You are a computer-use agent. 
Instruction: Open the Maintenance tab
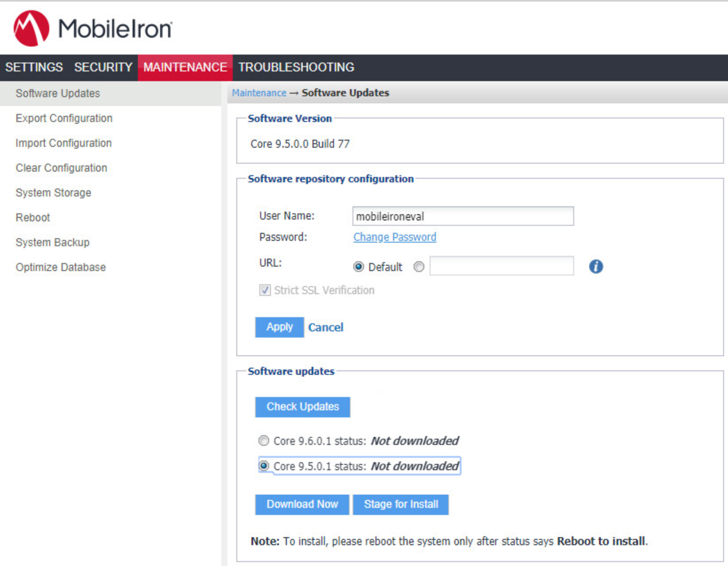(x=185, y=67)
